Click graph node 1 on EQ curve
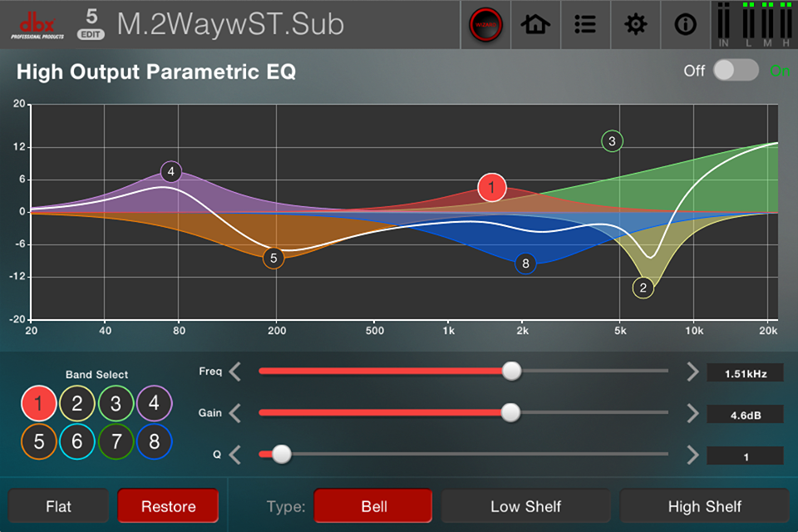 pyautogui.click(x=491, y=187)
